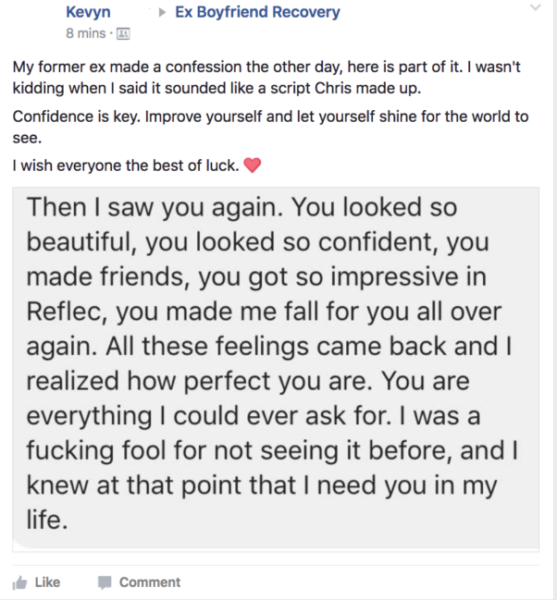Click the Comment speech bubble icon
This screenshot has width=557, height=600.
click(x=104, y=582)
